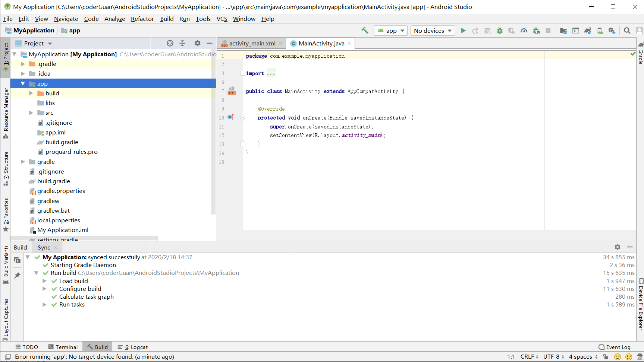Click the Make Project hammer icon
This screenshot has width=644, height=362.
click(365, 31)
